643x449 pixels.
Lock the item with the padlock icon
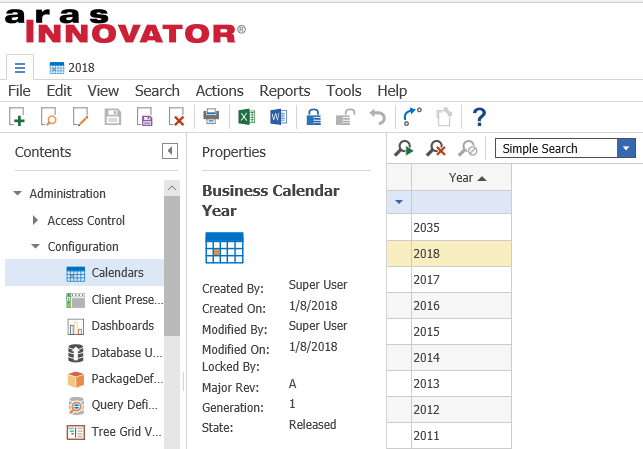[x=313, y=117]
